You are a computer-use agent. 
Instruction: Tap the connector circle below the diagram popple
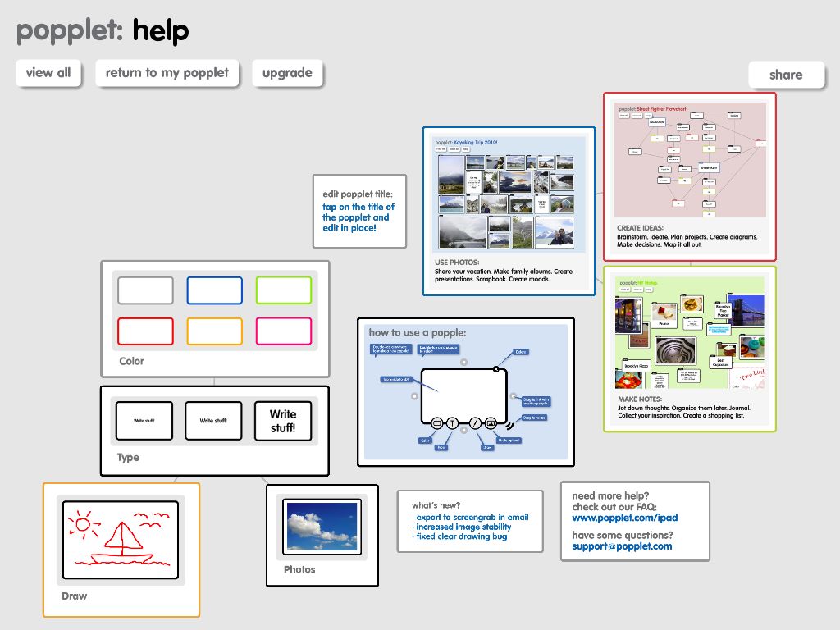[464, 430]
